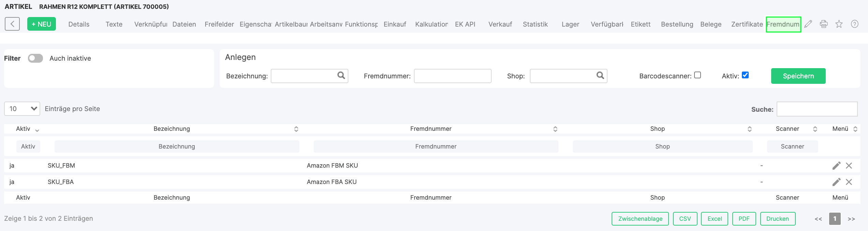The height and width of the screenshot is (231, 868).
Task: Open the entries per page dropdown
Action: (x=22, y=109)
